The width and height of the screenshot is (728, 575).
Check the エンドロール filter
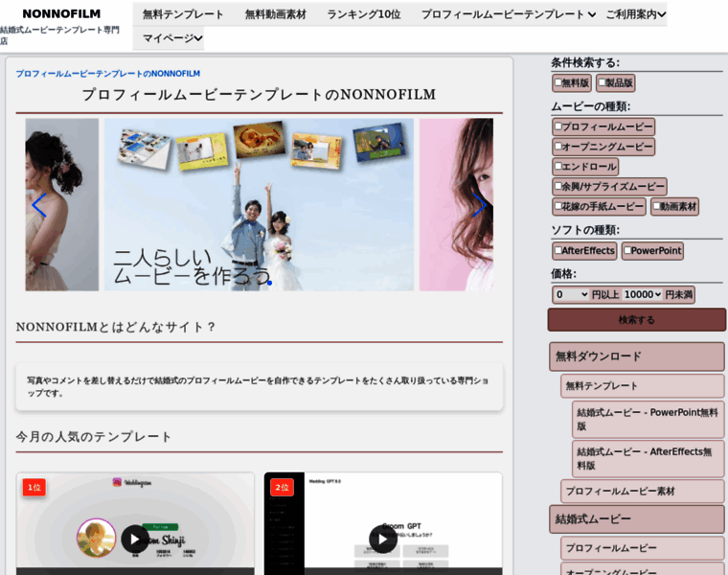tap(558, 167)
